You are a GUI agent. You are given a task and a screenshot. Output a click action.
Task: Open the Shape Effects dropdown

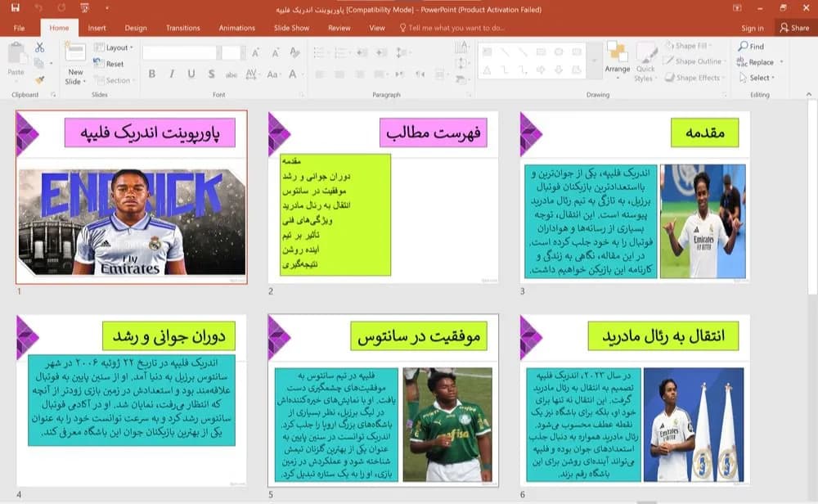[694, 78]
